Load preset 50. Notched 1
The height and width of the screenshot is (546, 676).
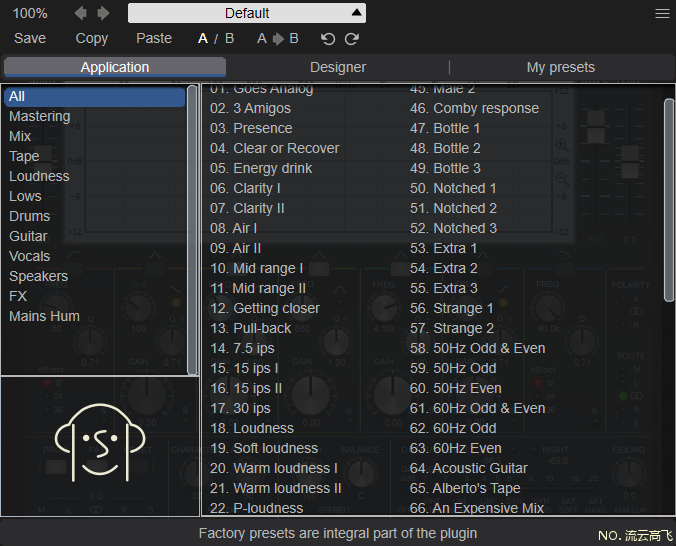(x=453, y=188)
